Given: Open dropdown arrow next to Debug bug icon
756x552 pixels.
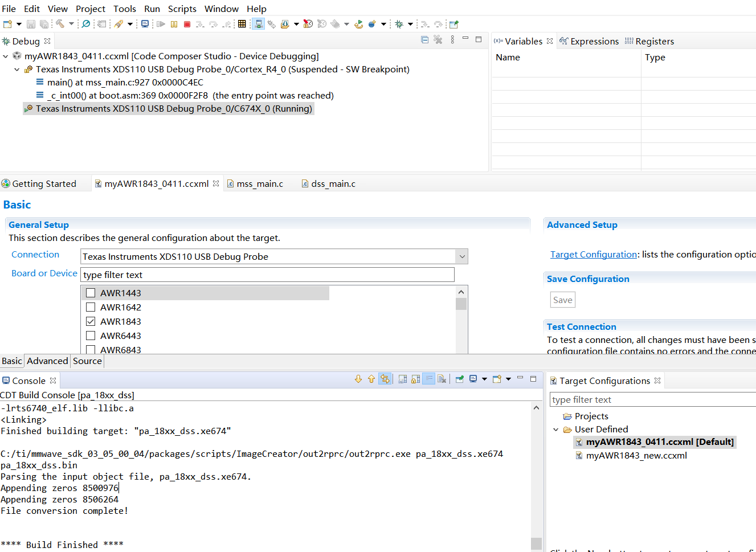Looking at the screenshot, I should tap(410, 24).
